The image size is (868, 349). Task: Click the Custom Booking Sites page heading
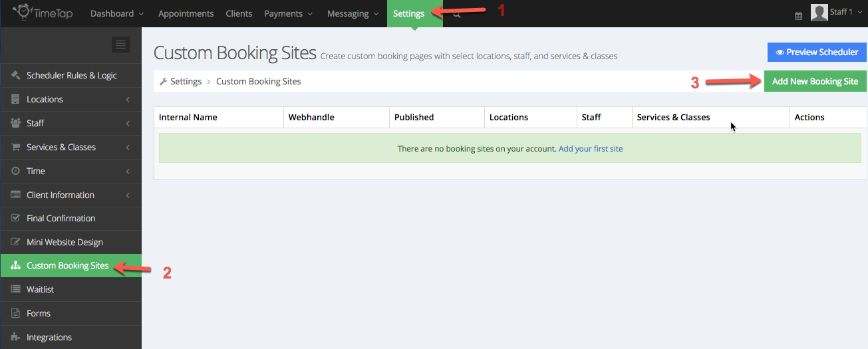pos(235,54)
